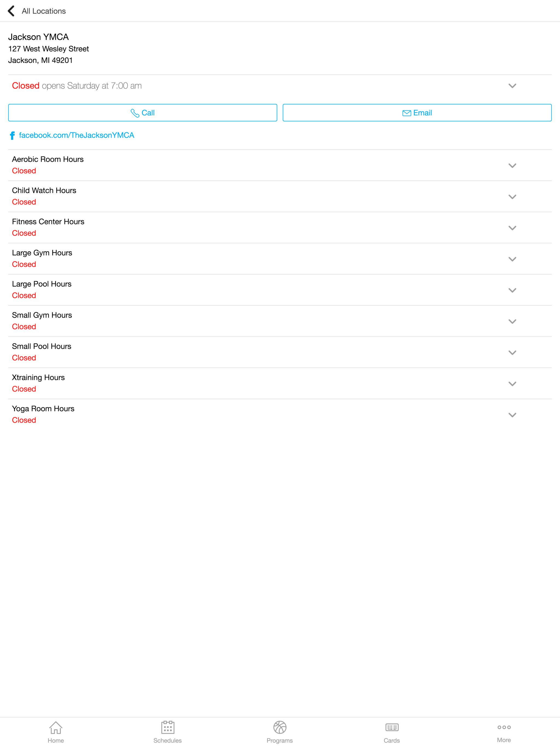The width and height of the screenshot is (560, 747).
Task: Tap the More tab label
Action: coord(504,740)
